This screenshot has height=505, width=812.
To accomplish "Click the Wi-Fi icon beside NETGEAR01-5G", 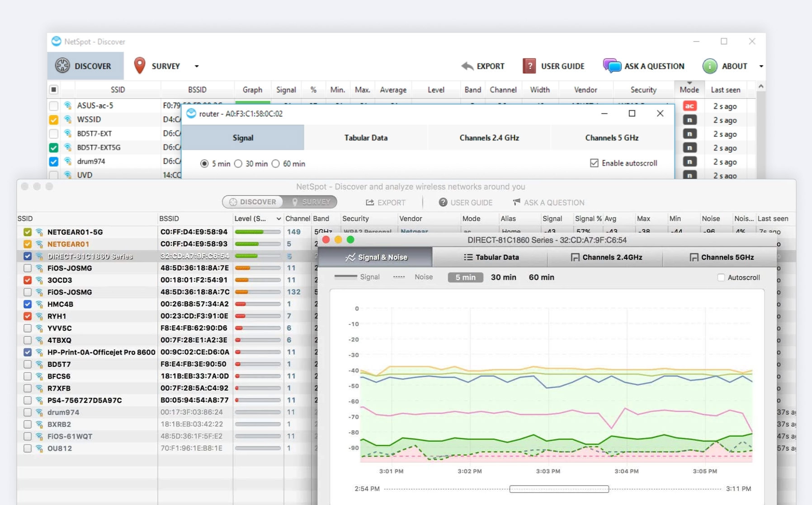I will click(x=39, y=232).
